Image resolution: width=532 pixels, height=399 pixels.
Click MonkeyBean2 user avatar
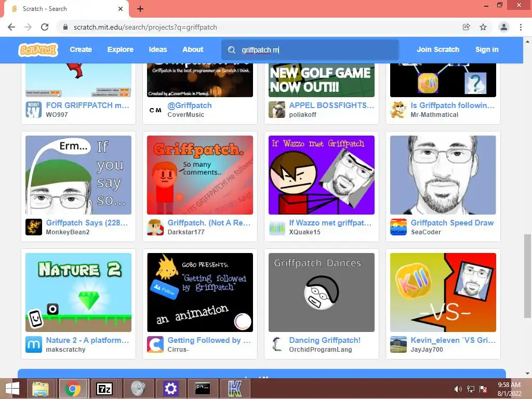tap(34, 227)
